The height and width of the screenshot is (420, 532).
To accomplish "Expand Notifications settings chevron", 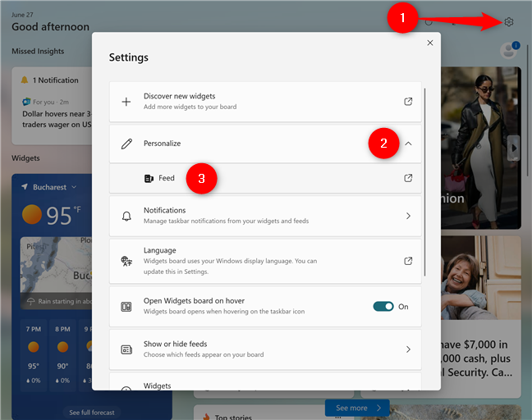I will [x=408, y=216].
